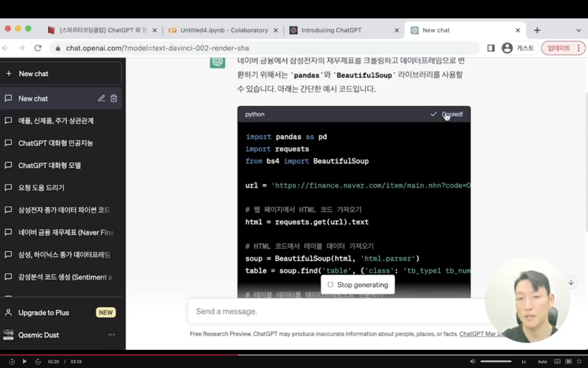Image resolution: width=588 pixels, height=368 pixels.
Task: Open the Qosmic Dust account options menu
Action: pyautogui.click(x=112, y=335)
